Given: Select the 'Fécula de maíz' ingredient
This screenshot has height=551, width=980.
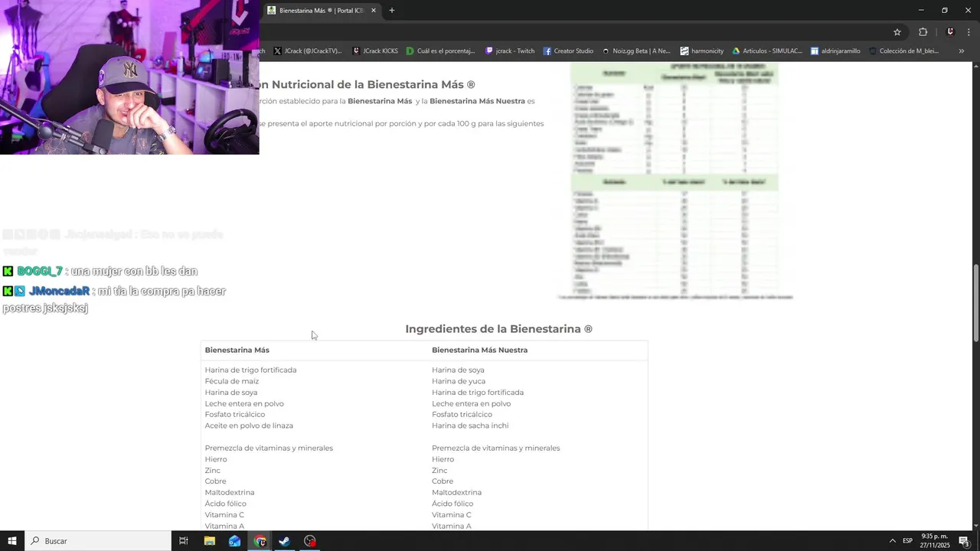Looking at the screenshot, I should coord(232,381).
